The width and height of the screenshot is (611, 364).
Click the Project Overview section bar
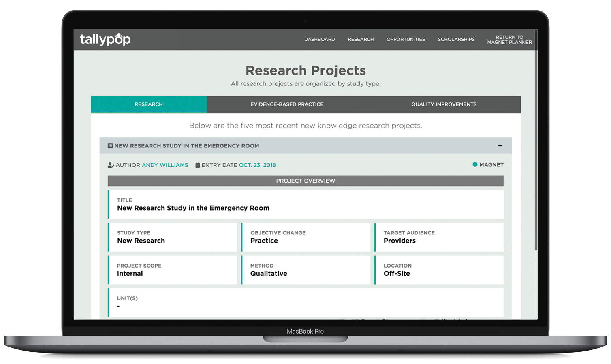[x=305, y=181]
